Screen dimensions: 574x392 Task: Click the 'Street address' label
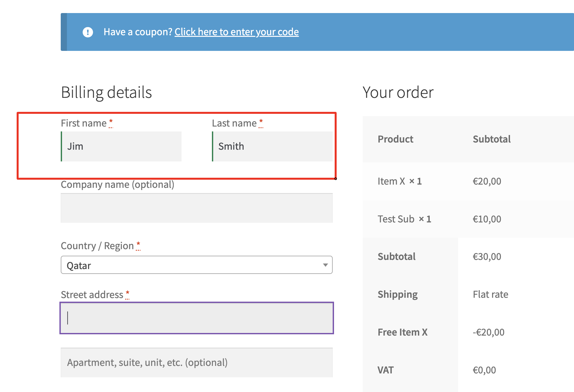(92, 295)
